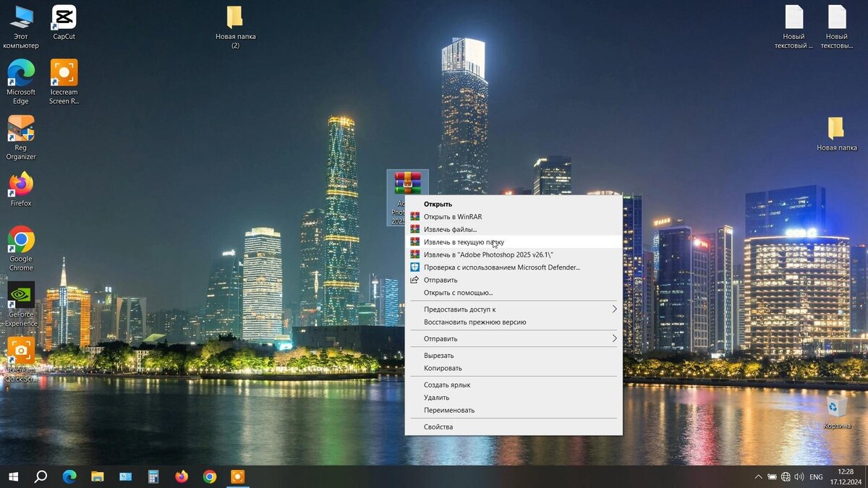
Task: Select the Firefox desktop shortcut
Action: point(21,189)
